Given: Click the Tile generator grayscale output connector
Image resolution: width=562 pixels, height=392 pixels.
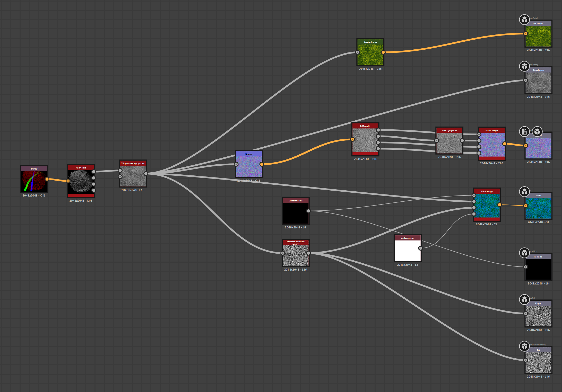Looking at the screenshot, I should [x=146, y=174].
